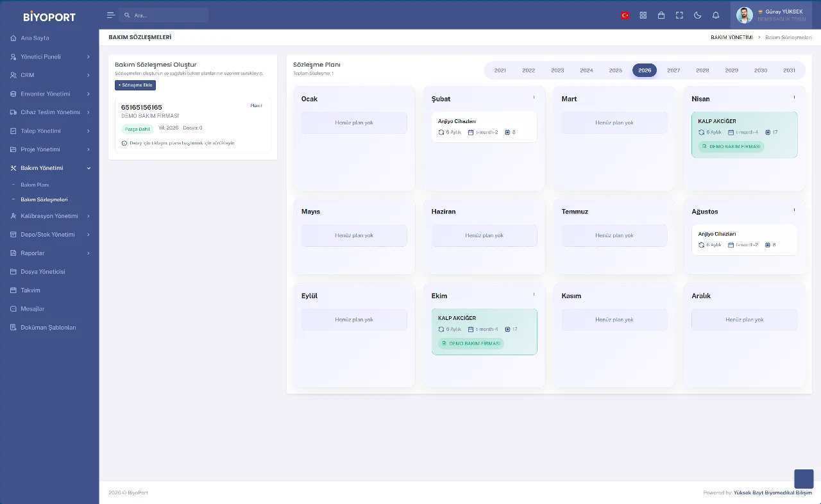This screenshot has height=504, width=821.
Task: Open KALP AKCİĞER plan in Ekim
Action: [484, 332]
